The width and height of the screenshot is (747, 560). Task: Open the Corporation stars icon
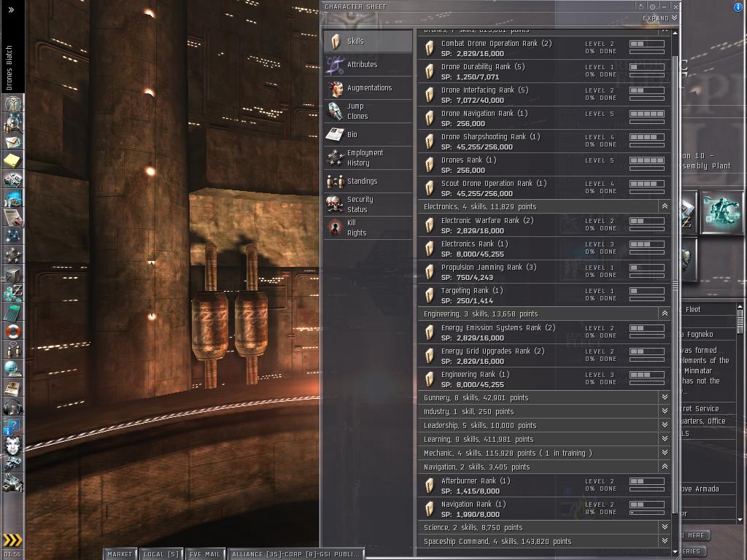click(13, 254)
